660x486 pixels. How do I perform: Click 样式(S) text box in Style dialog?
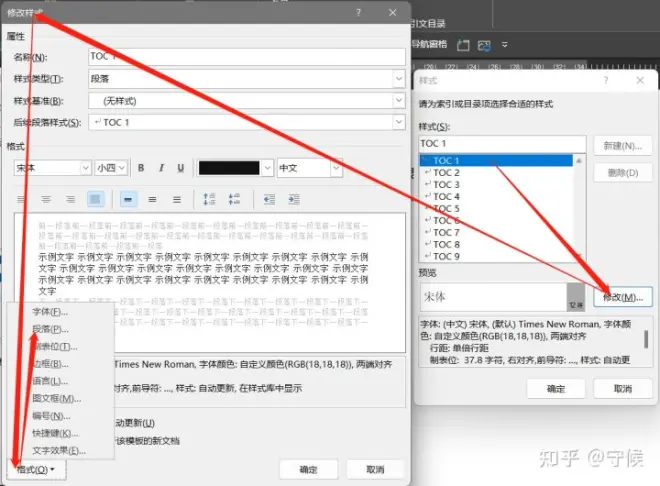(x=502, y=144)
